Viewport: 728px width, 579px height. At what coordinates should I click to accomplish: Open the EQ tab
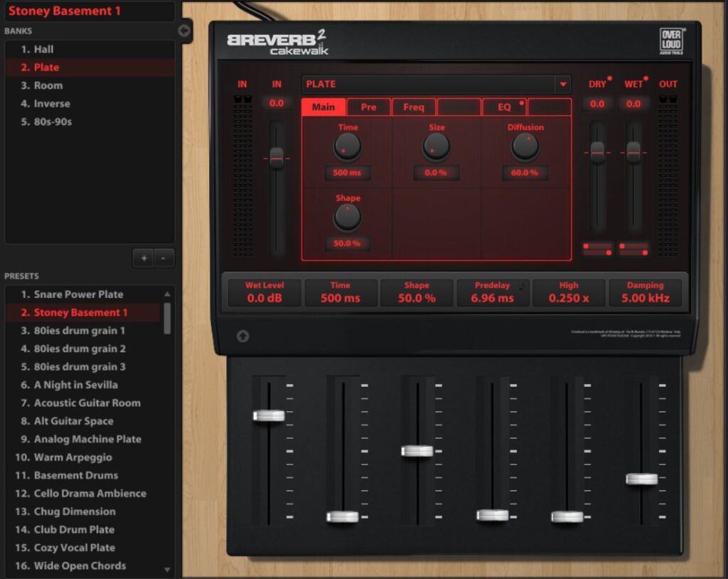(x=504, y=107)
